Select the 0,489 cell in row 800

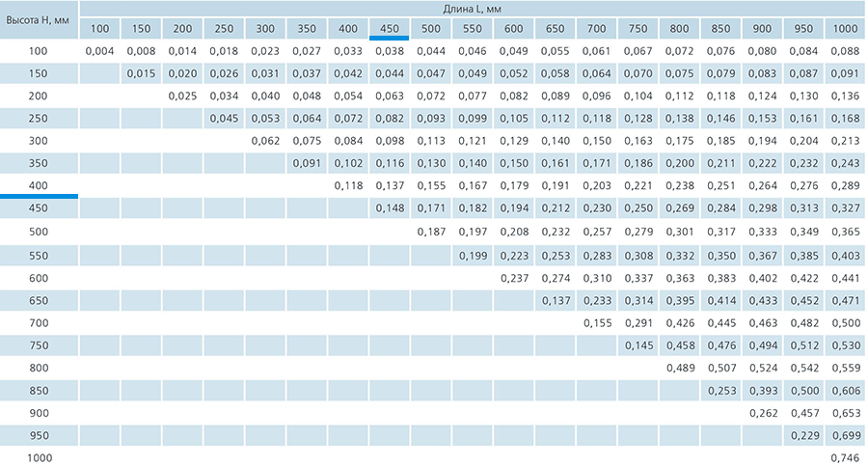pos(680,368)
